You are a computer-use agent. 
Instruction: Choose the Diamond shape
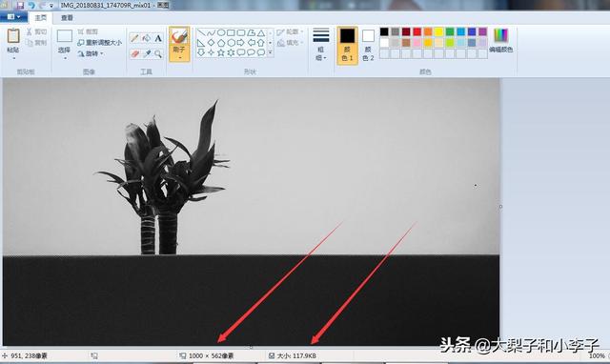211,42
